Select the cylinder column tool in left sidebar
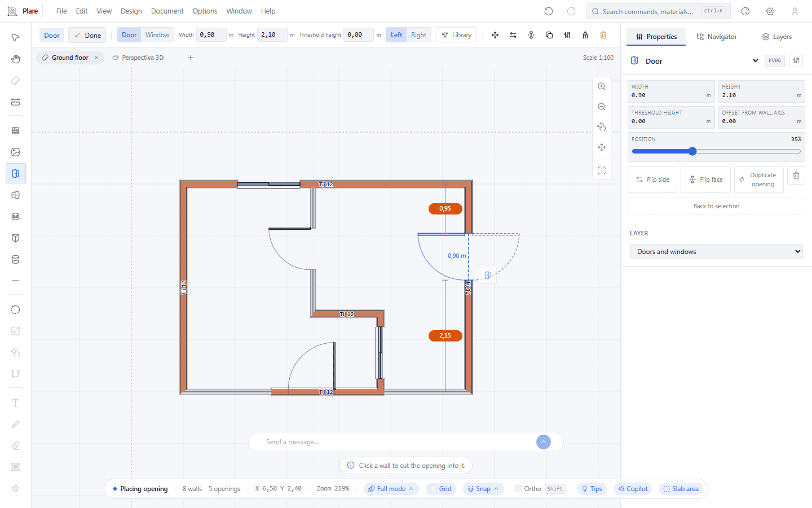This screenshot has height=508, width=812. [x=16, y=260]
